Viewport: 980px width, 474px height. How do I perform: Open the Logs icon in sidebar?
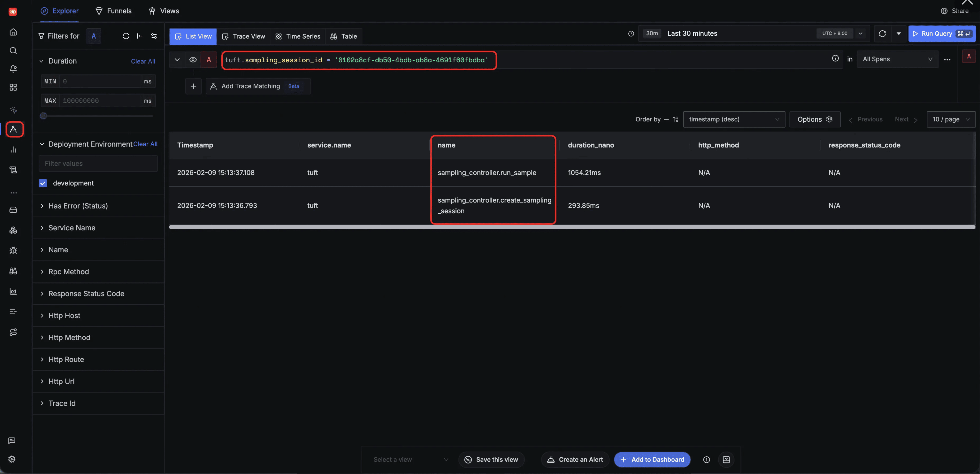(x=13, y=170)
